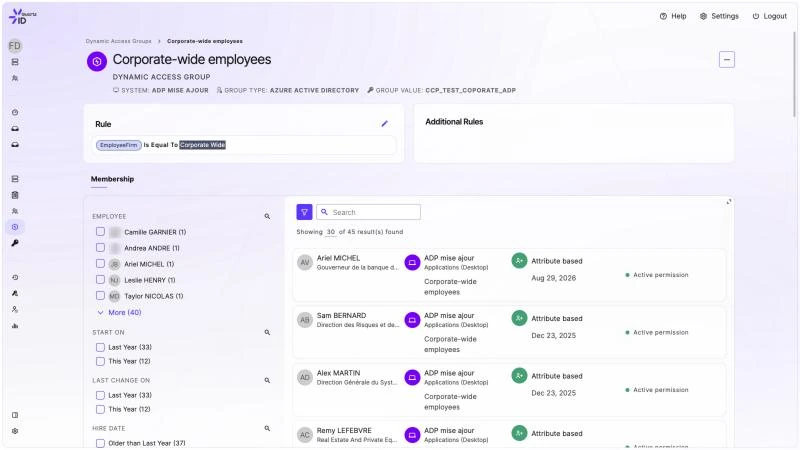Click green attribute icon in Ariel MICHEL row
The height and width of the screenshot is (450, 800).
(x=519, y=261)
